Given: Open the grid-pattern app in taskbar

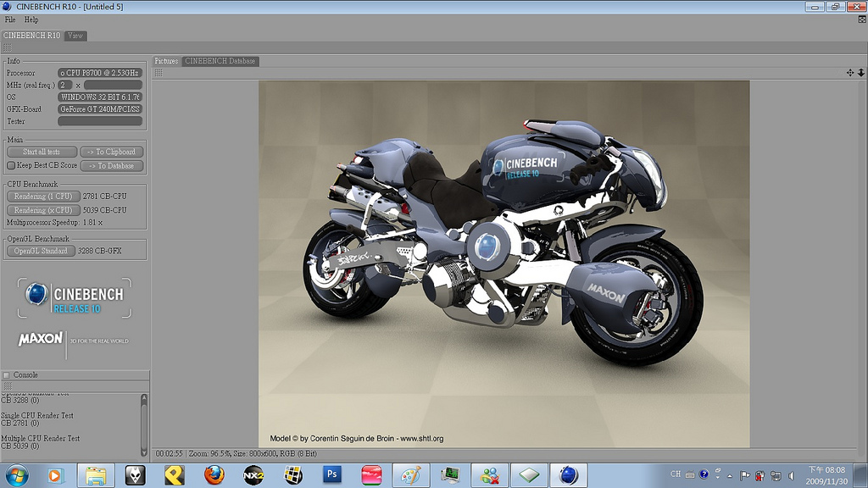Looking at the screenshot, I should click(292, 475).
